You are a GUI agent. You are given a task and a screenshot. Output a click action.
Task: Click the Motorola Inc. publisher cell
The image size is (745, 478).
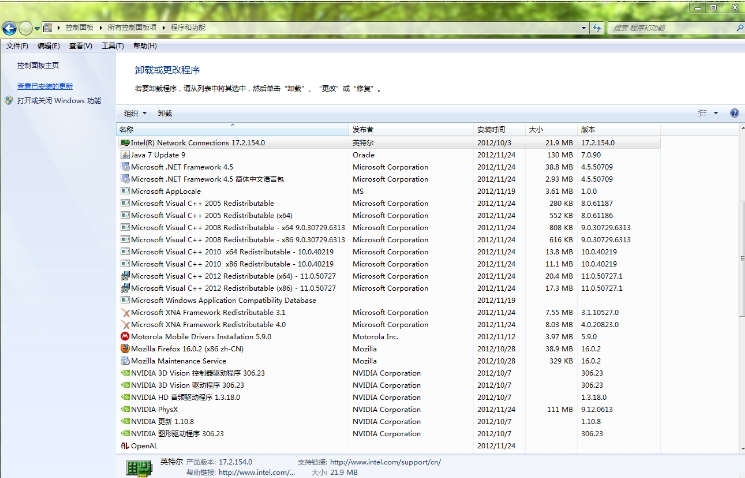pos(375,336)
